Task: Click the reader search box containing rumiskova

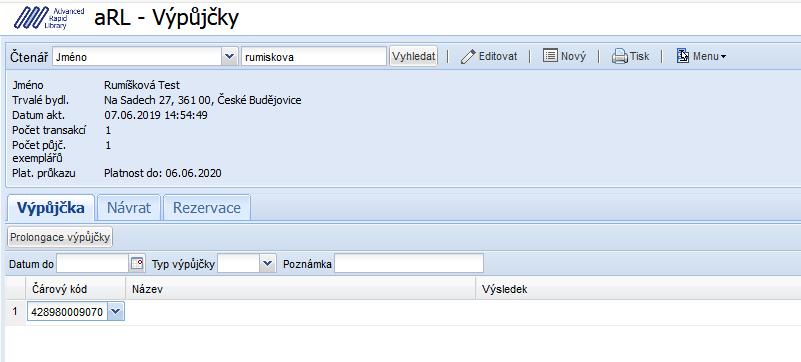Action: click(314, 57)
